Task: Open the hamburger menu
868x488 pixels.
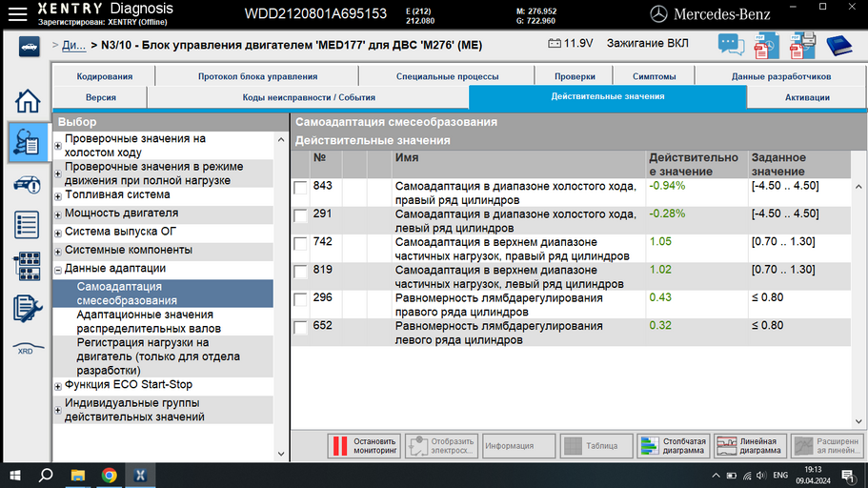Action: coord(17,14)
